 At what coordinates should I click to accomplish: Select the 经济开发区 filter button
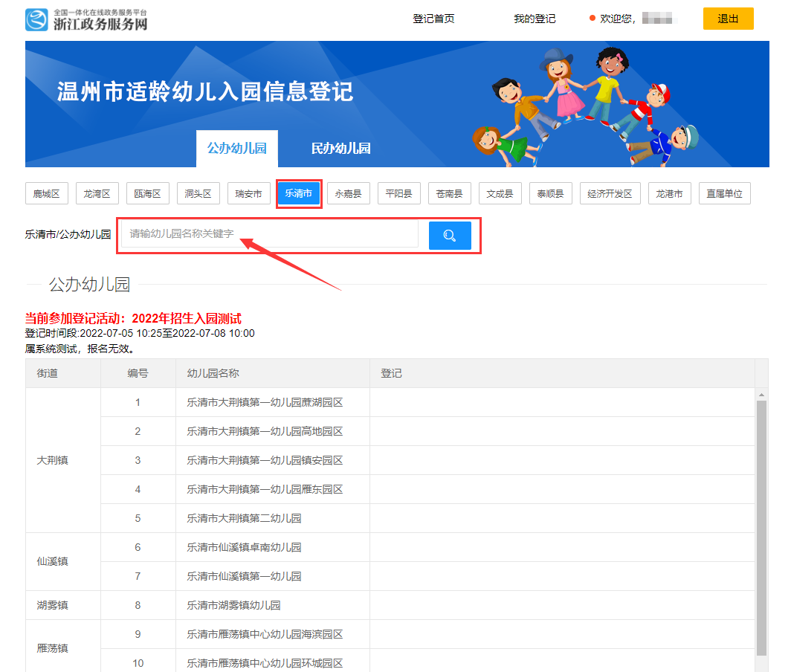pos(609,193)
